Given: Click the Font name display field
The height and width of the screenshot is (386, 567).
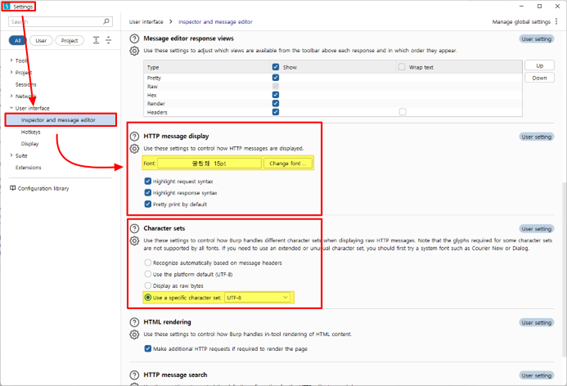Looking at the screenshot, I should click(x=209, y=164).
